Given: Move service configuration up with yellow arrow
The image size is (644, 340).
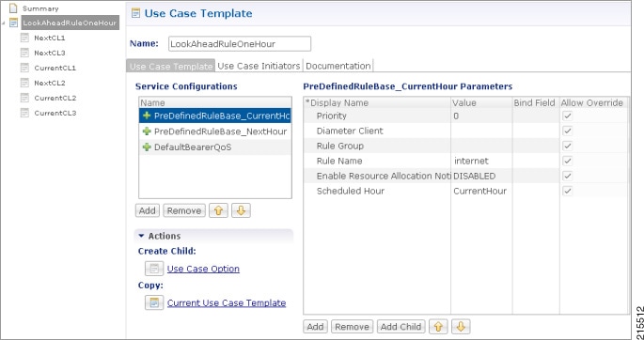Looking at the screenshot, I should 218,210.
